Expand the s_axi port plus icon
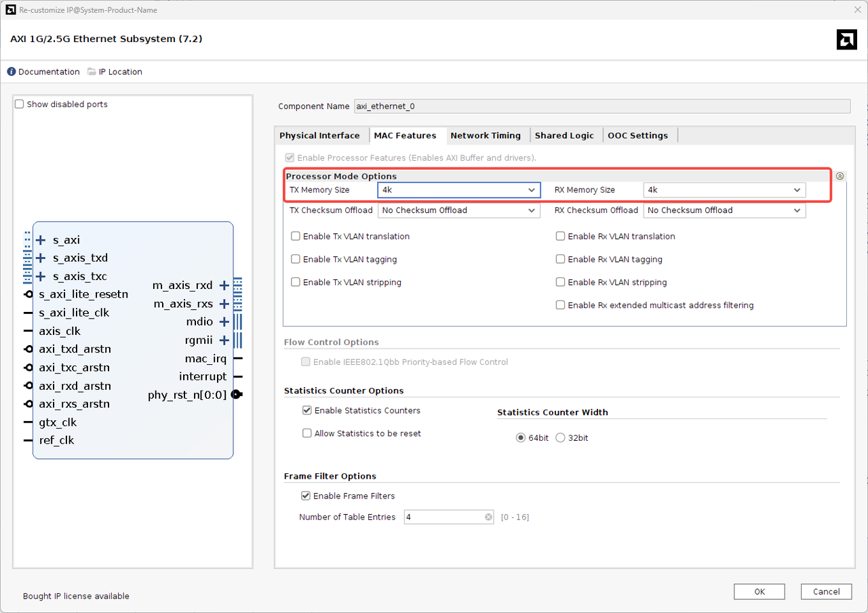The height and width of the screenshot is (613, 868). 41,240
